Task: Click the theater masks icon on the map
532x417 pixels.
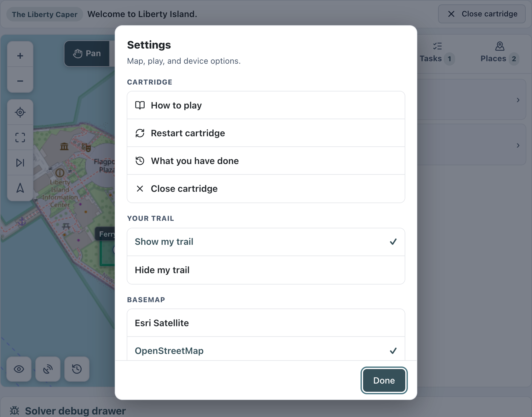Action: (86, 147)
